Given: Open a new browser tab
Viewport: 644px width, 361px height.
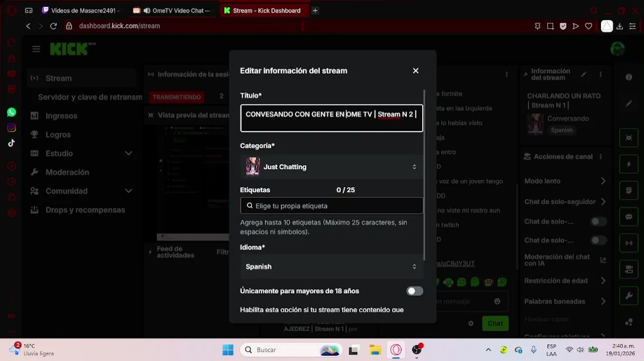Looking at the screenshot, I should (315, 11).
